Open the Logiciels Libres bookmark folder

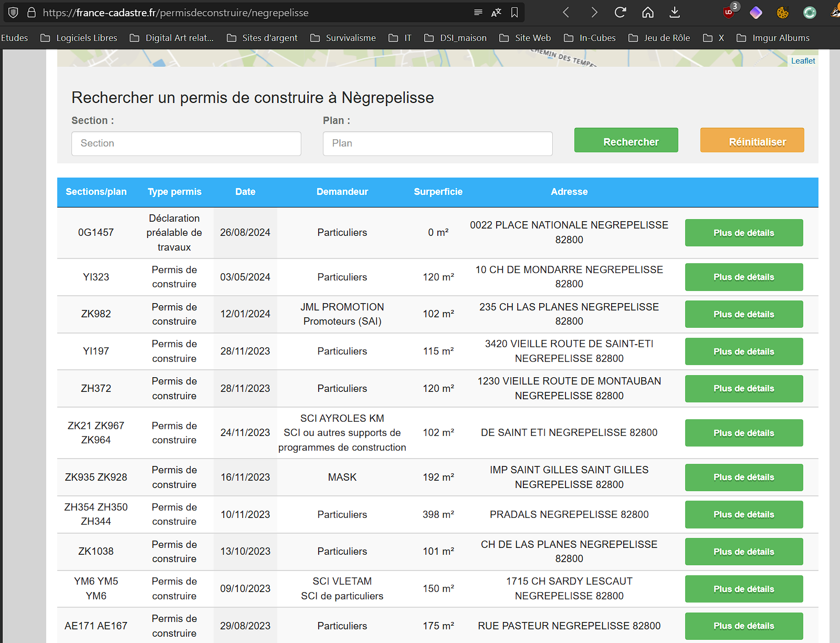79,38
